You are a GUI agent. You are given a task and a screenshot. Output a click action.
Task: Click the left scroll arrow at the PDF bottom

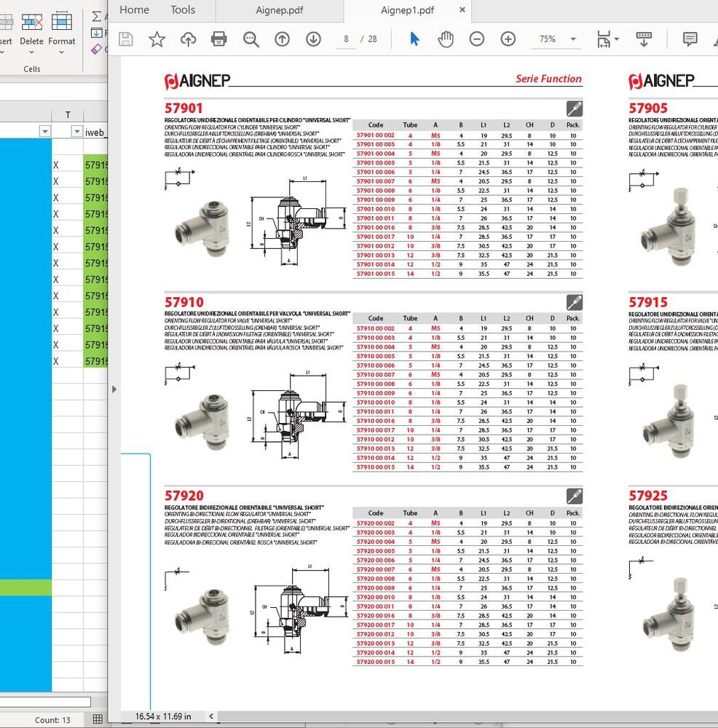(211, 716)
